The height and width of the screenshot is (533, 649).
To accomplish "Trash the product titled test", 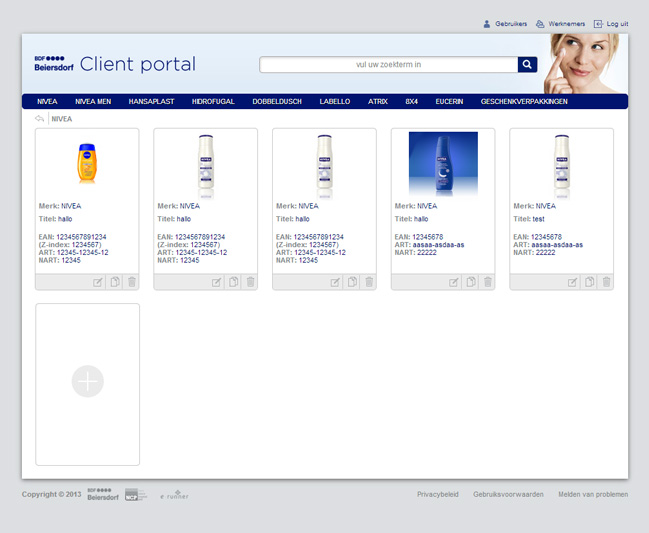I will (606, 282).
